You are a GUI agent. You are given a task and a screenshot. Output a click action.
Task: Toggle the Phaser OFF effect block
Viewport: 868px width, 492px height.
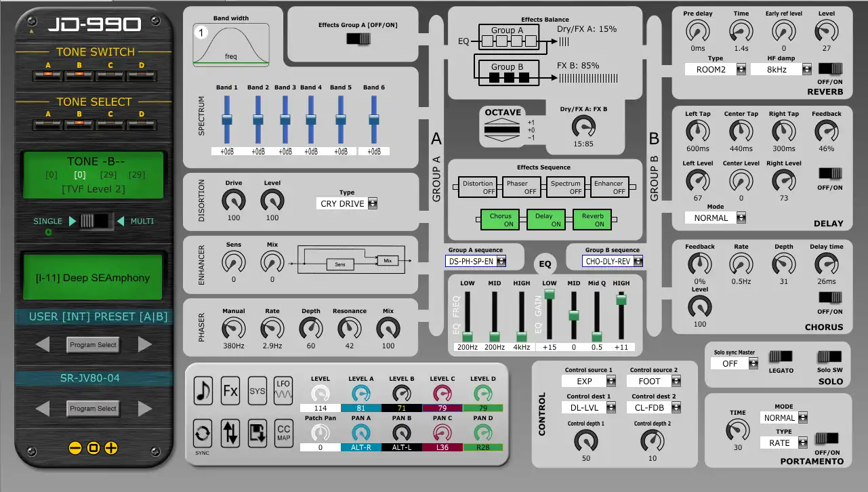520,187
